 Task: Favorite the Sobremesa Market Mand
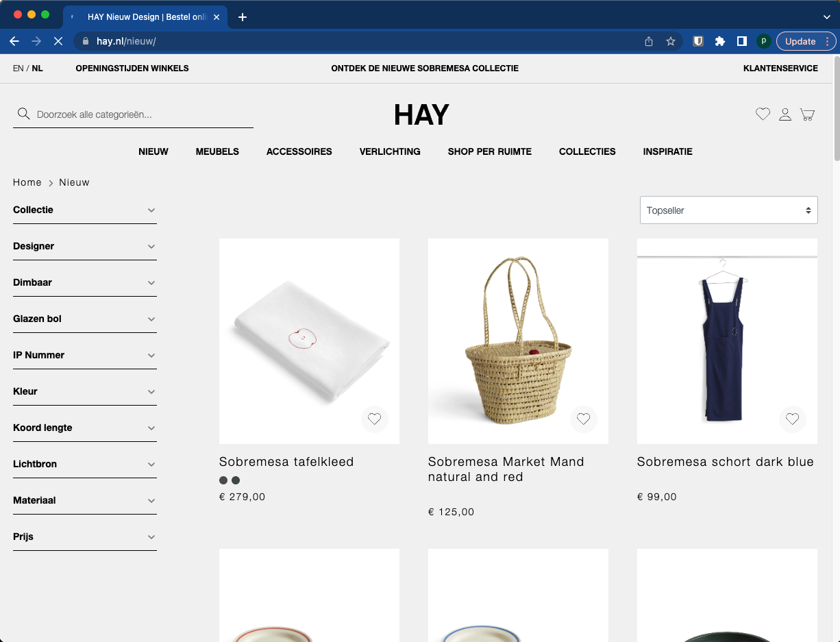(x=583, y=419)
